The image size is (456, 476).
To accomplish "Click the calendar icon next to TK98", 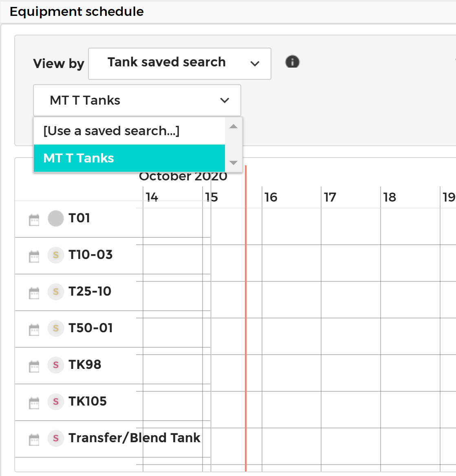I will 34,365.
